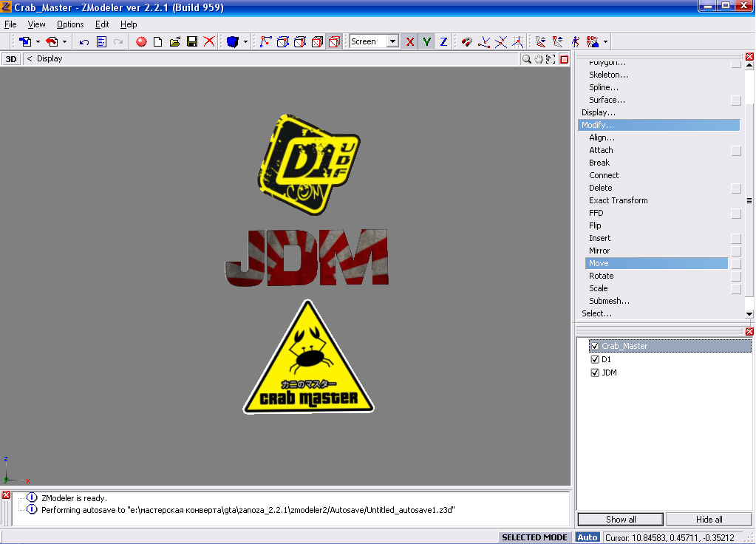The image size is (756, 544).
Task: Open the Help menu
Action: coord(129,24)
